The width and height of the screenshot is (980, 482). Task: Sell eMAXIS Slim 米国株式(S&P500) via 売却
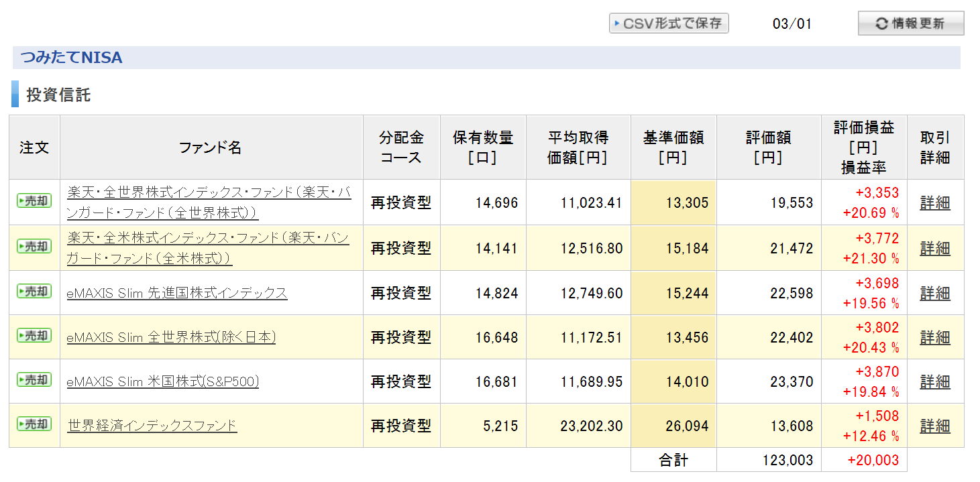click(x=34, y=379)
